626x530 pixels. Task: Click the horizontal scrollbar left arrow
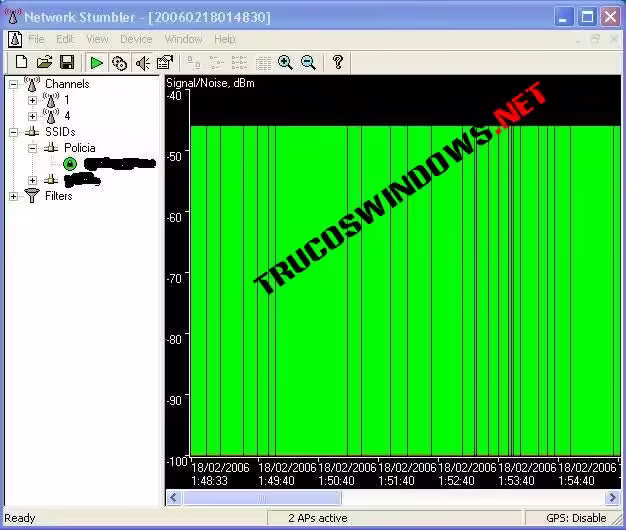pyautogui.click(x=173, y=498)
